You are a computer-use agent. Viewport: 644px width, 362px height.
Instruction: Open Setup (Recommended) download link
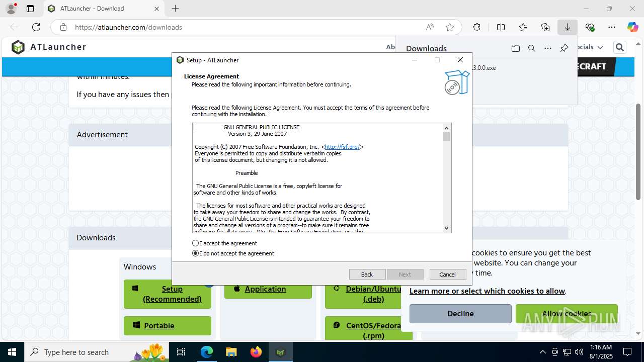(168, 294)
